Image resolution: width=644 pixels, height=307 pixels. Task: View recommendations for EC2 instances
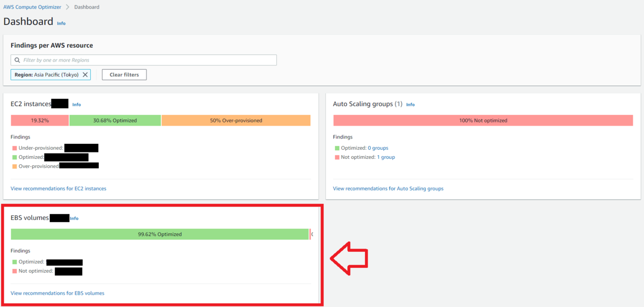tap(58, 188)
